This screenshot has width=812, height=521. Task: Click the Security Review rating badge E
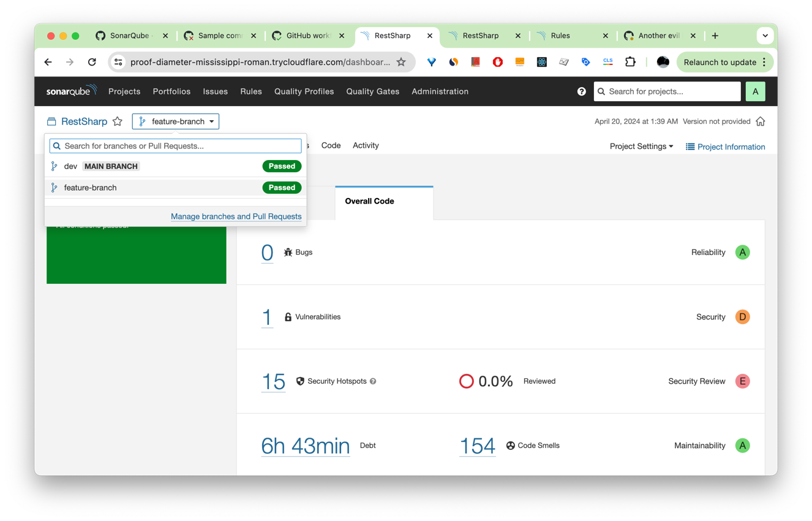pyautogui.click(x=742, y=381)
